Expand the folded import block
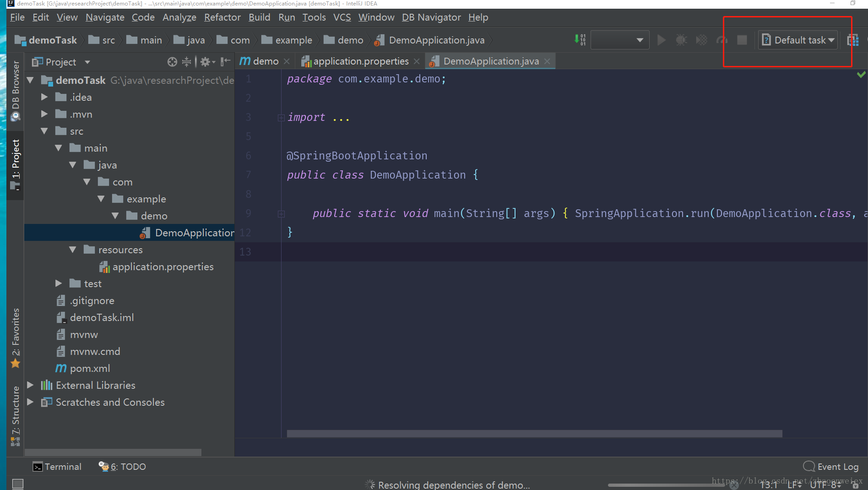The height and width of the screenshot is (490, 868). [281, 118]
